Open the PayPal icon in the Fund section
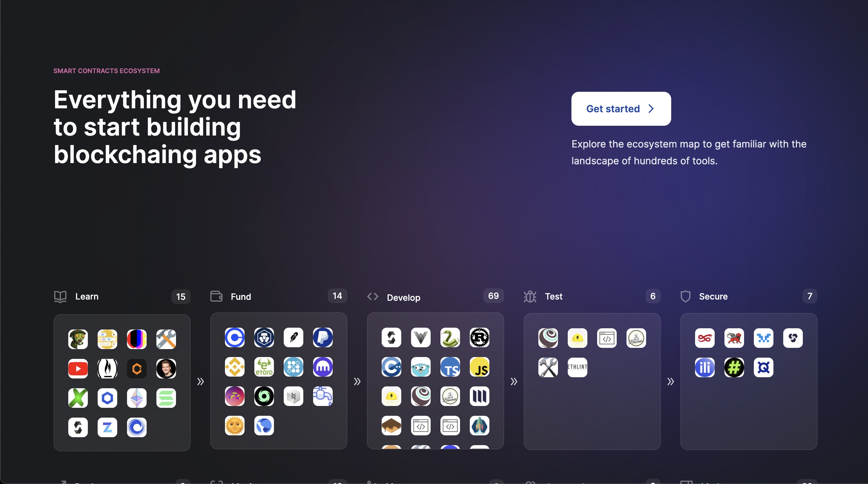Viewport: 868px width, 484px height. click(x=323, y=338)
